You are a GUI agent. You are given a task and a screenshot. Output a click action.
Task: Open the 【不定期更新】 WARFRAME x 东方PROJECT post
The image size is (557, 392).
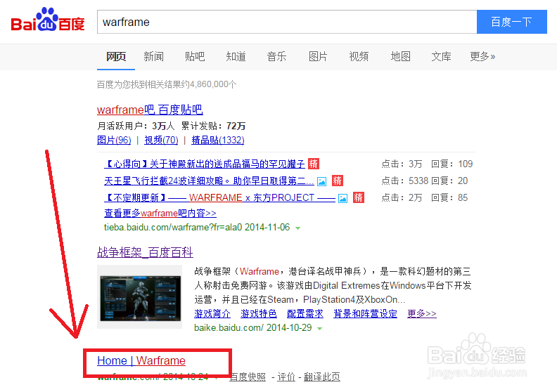[x=219, y=197]
